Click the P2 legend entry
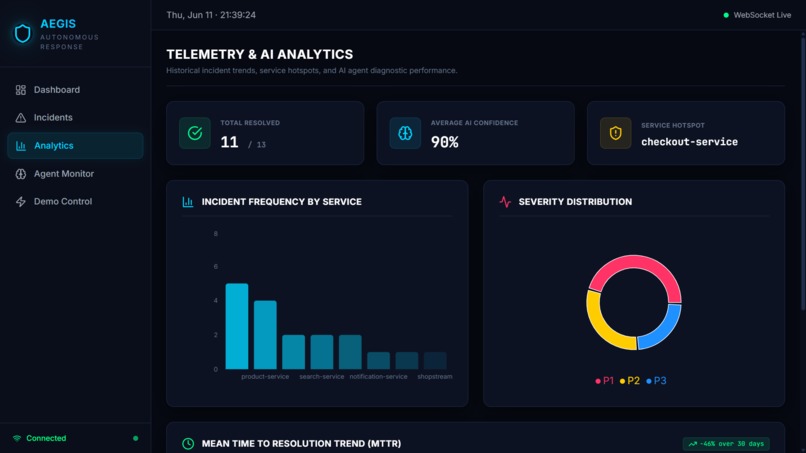806x453 pixels. [630, 380]
